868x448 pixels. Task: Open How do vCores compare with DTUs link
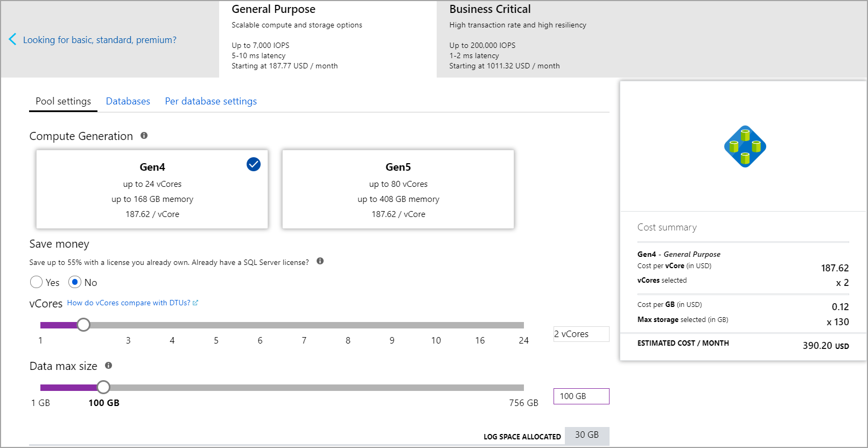(129, 303)
